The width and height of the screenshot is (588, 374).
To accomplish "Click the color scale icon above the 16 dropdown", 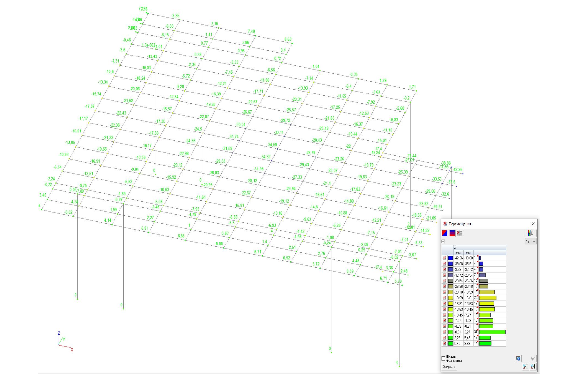I will coord(531,233).
